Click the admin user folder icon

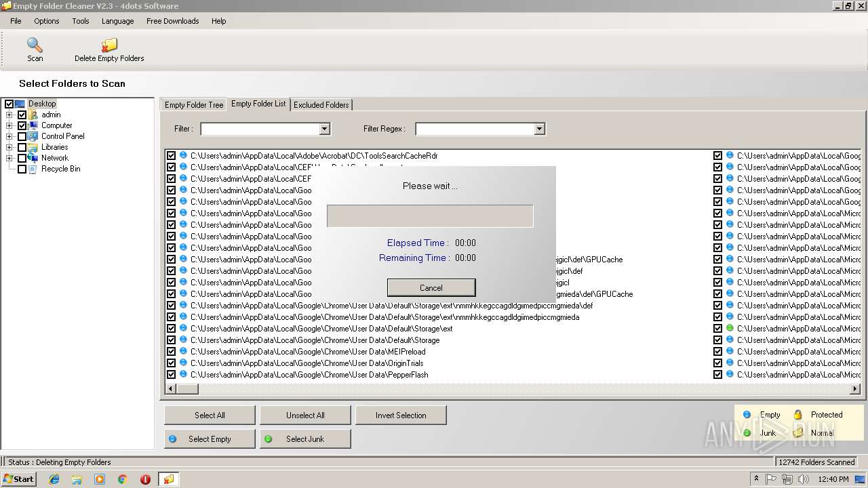pos(33,115)
